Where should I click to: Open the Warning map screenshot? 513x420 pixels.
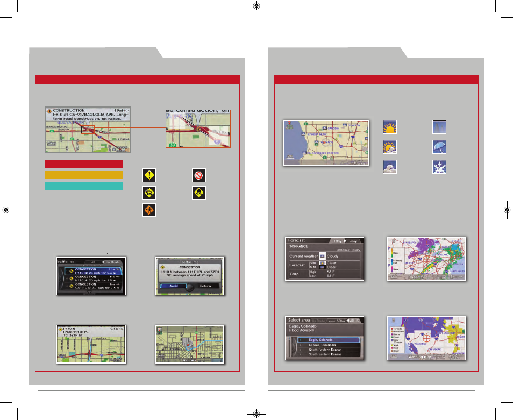coord(426,338)
